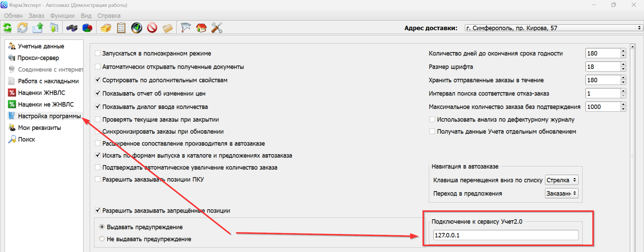
Task: Click the binoculars search icon in toolbar
Action: [x=72, y=28]
